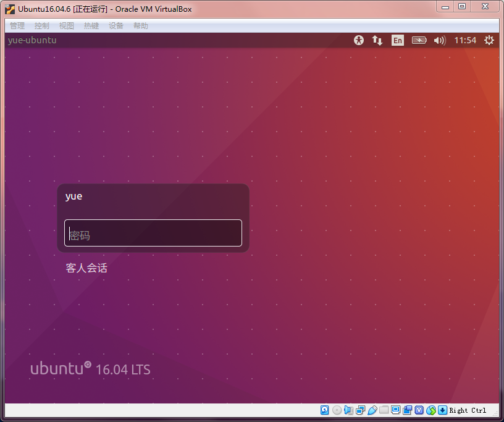The width and height of the screenshot is (504, 422).
Task: Maximize the VirtualBox window
Action: (x=462, y=7)
